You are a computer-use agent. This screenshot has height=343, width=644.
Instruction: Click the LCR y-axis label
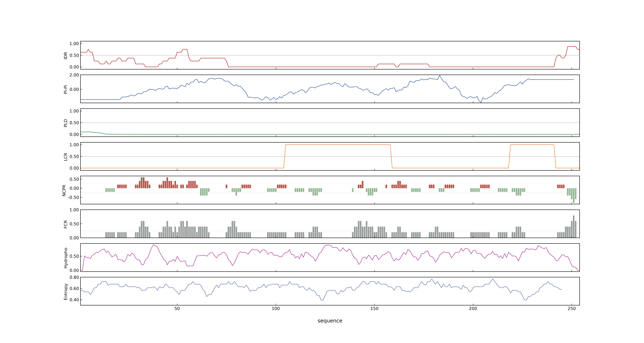pos(66,157)
